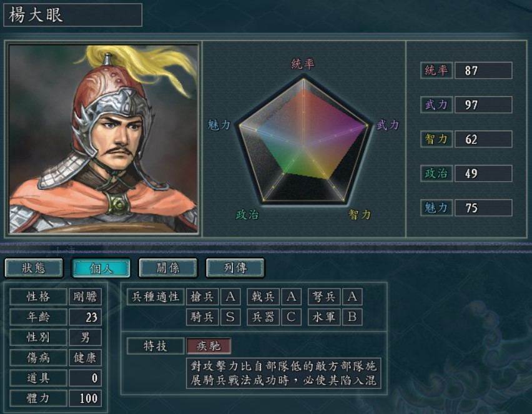The height and width of the screenshot is (414, 532).
Task: Click the 騎兵 aptitude S grade
Action: tap(230, 317)
